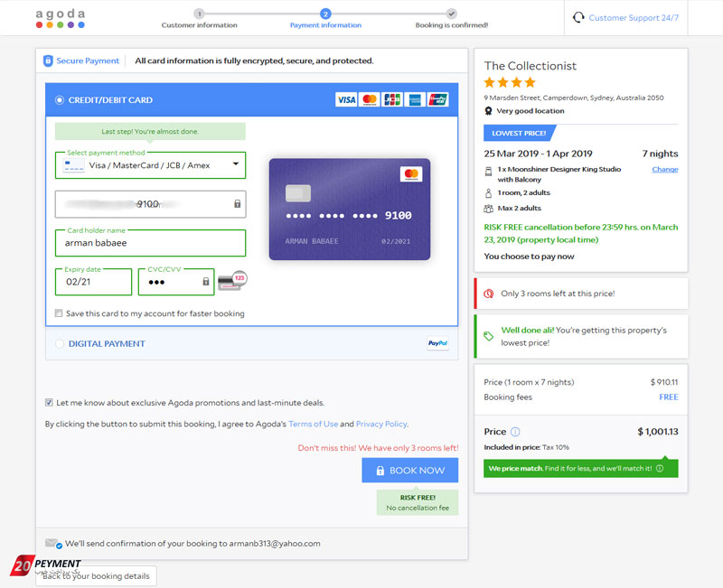Click the 25 Mar 2019 - 1 Apr 2019 dates
The image size is (723, 588).
pos(538,154)
